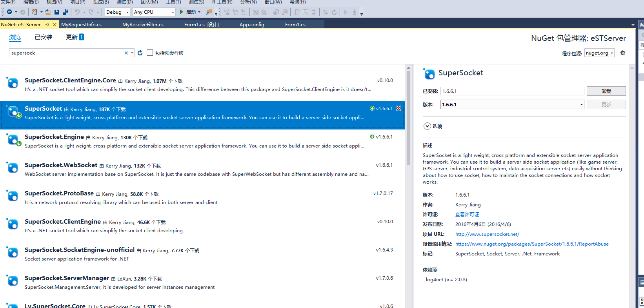Open the MyReceiveFilter.cs tab
Viewport: 644px width, 308px height.
(143, 24)
